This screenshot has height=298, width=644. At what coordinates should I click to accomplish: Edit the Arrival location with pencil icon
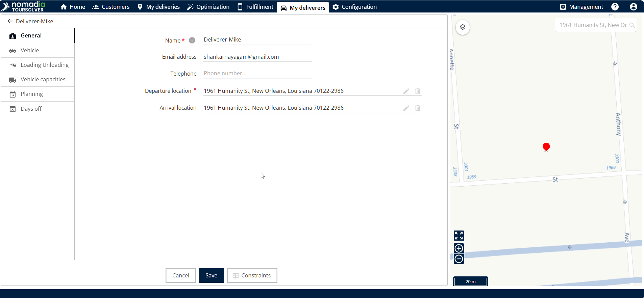pos(406,108)
